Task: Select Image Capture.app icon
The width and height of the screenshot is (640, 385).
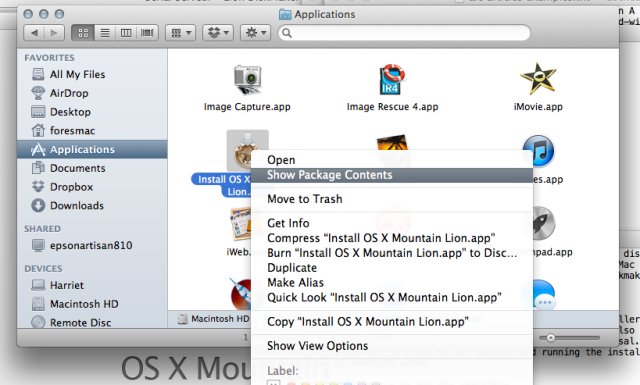Action: [x=247, y=80]
